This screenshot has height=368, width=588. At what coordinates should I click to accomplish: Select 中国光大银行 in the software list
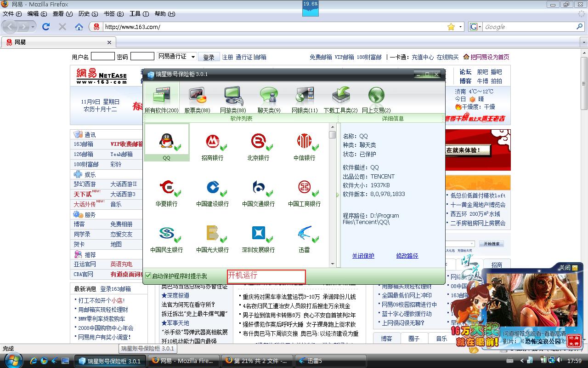pos(212,239)
